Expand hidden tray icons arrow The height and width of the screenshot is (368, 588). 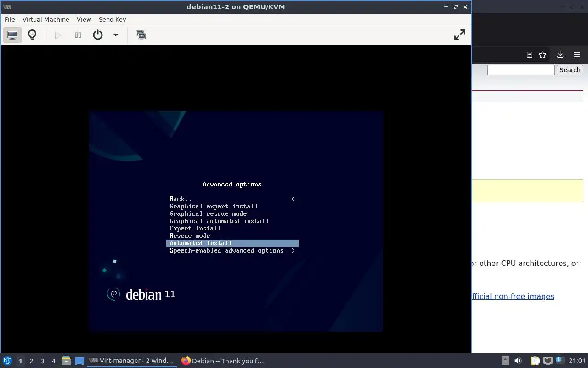(505, 361)
